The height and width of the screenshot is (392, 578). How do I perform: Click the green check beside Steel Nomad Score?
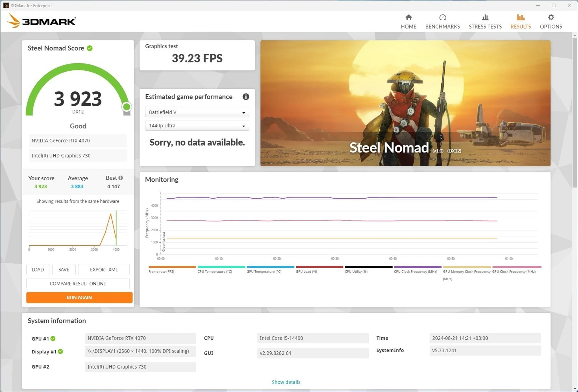[90, 48]
